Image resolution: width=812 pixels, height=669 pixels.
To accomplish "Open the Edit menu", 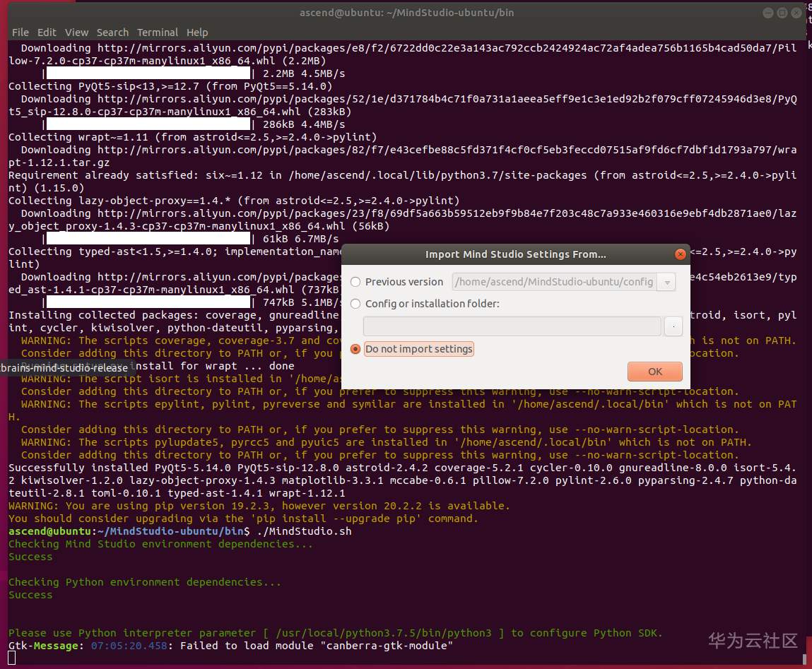I will pyautogui.click(x=47, y=32).
